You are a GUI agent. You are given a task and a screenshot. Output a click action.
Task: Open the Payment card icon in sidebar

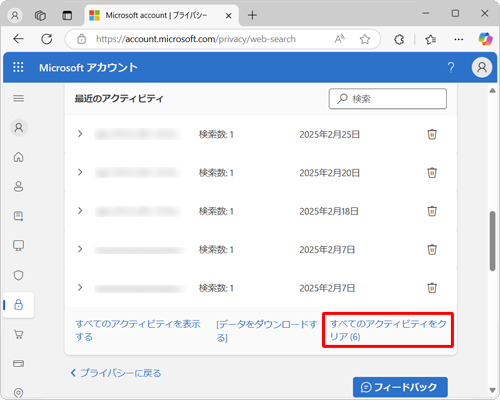[x=18, y=363]
